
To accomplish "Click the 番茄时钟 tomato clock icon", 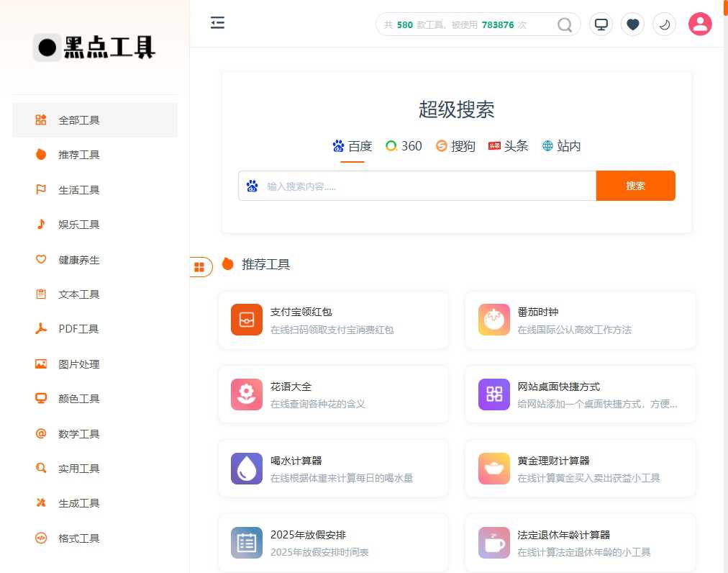I will pos(493,320).
